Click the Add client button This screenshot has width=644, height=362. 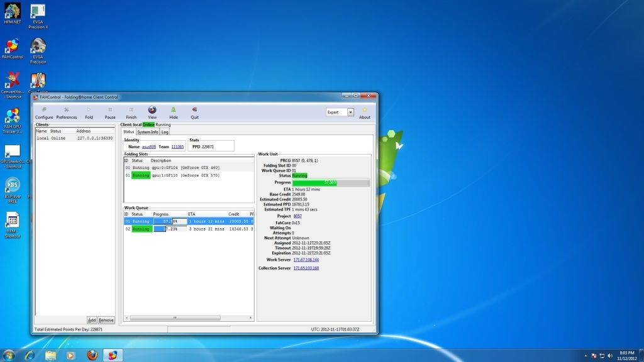[x=92, y=320]
